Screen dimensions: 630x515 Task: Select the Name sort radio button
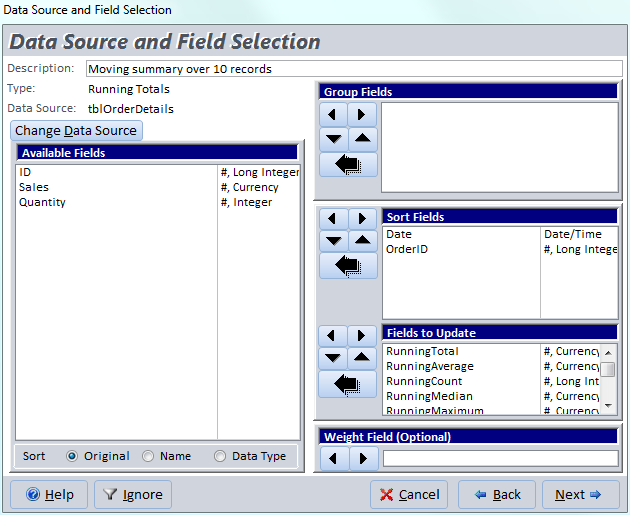[148, 456]
